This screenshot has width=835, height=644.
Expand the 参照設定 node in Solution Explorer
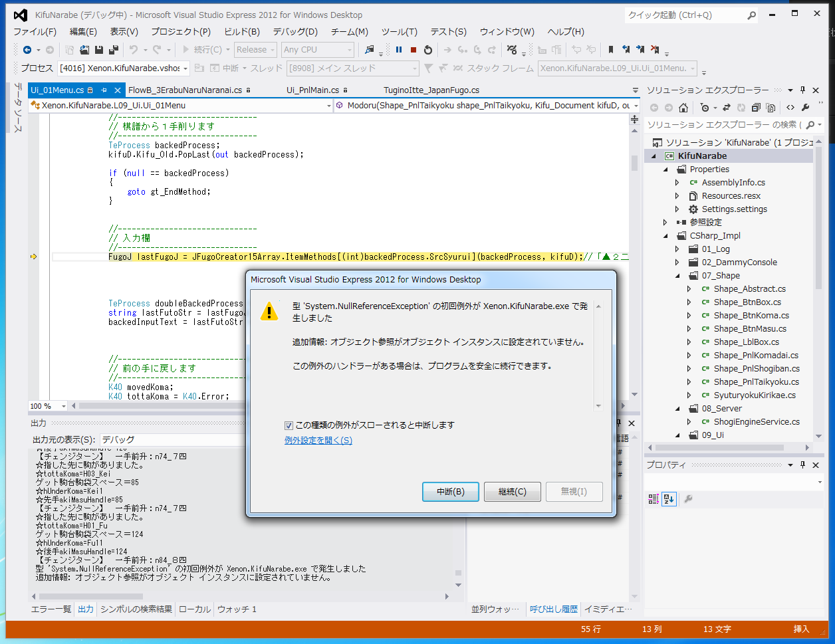(665, 223)
